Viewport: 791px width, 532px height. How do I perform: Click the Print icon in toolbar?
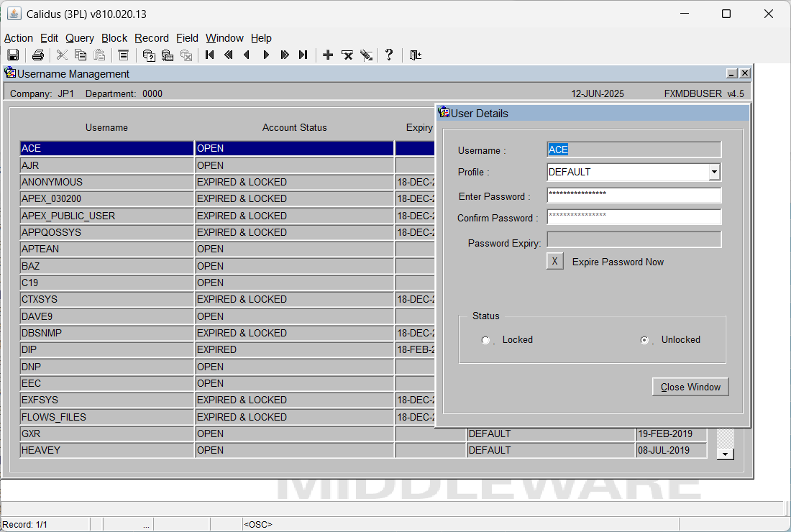click(38, 55)
